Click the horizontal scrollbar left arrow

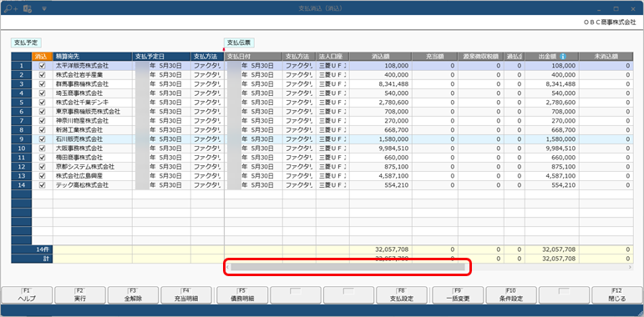coord(227,267)
